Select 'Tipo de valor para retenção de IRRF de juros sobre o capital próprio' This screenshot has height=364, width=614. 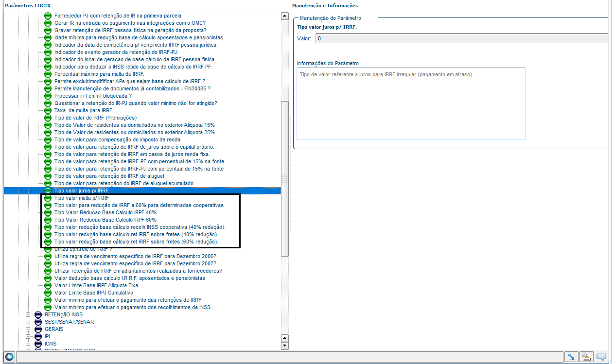coord(134,147)
